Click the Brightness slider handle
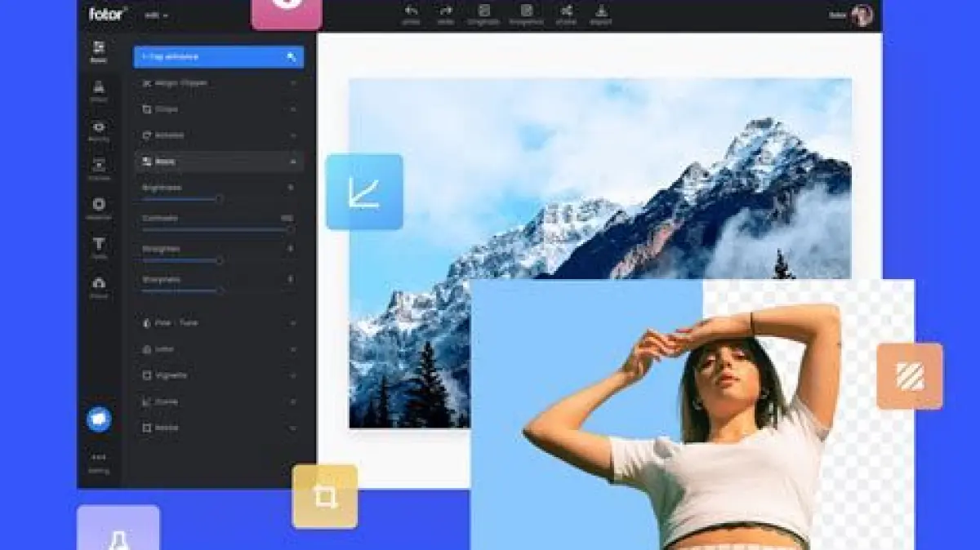Image resolution: width=980 pixels, height=550 pixels. tap(219, 198)
